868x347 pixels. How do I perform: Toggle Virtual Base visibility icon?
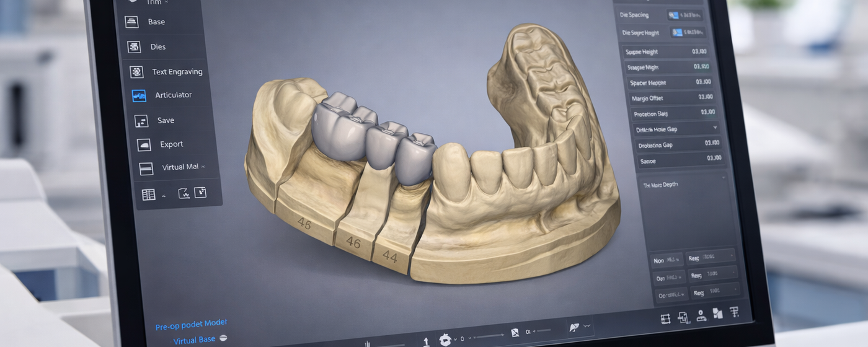(223, 338)
